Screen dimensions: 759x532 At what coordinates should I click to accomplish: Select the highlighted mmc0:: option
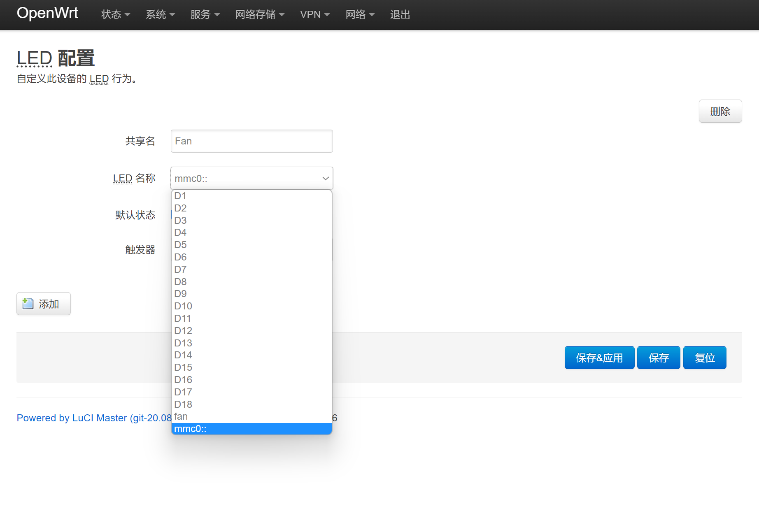(251, 429)
